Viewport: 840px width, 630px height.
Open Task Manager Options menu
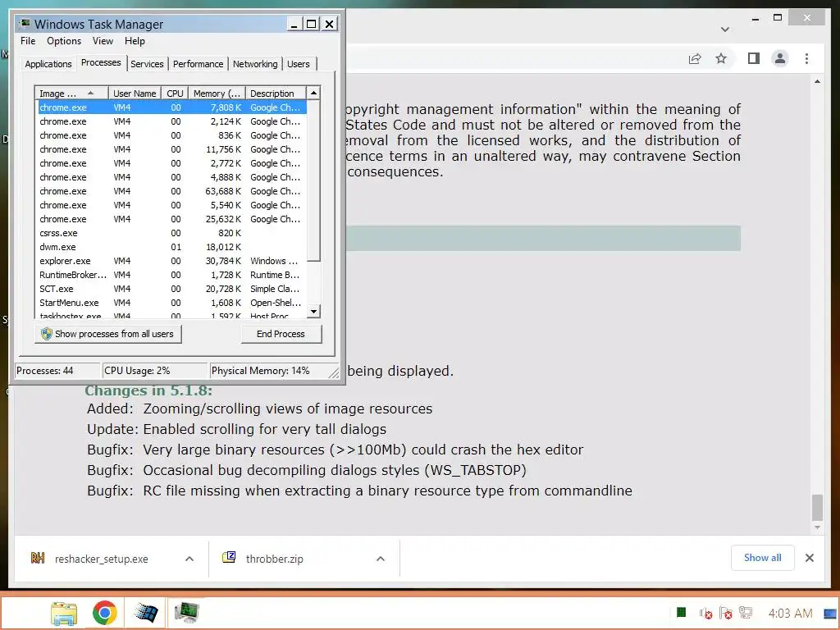pyautogui.click(x=64, y=41)
